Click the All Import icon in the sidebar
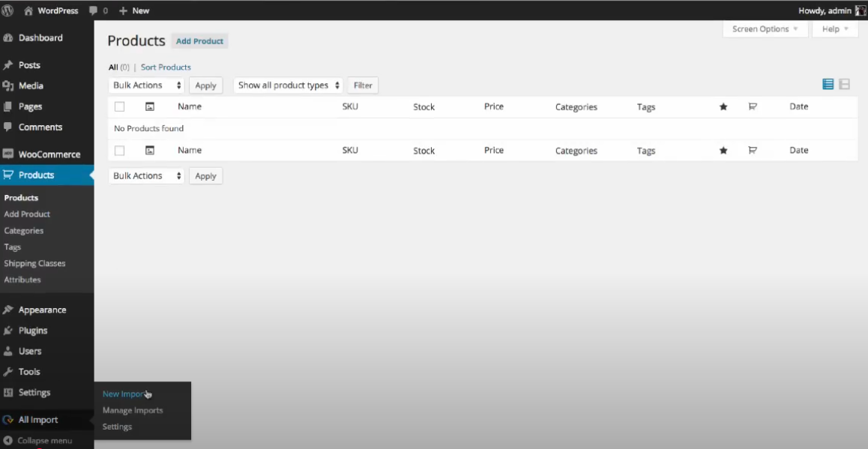The height and width of the screenshot is (449, 868). pyautogui.click(x=7, y=420)
